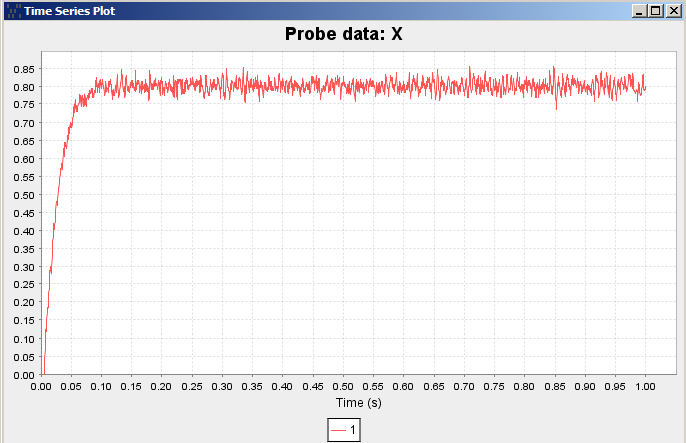Click the 0.15 x-axis tick label

pyautogui.click(x=131, y=387)
